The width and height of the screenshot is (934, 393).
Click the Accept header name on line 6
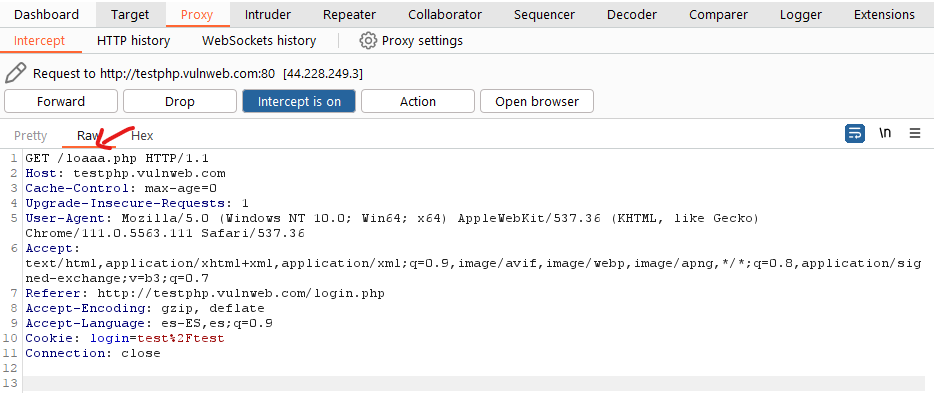point(49,248)
